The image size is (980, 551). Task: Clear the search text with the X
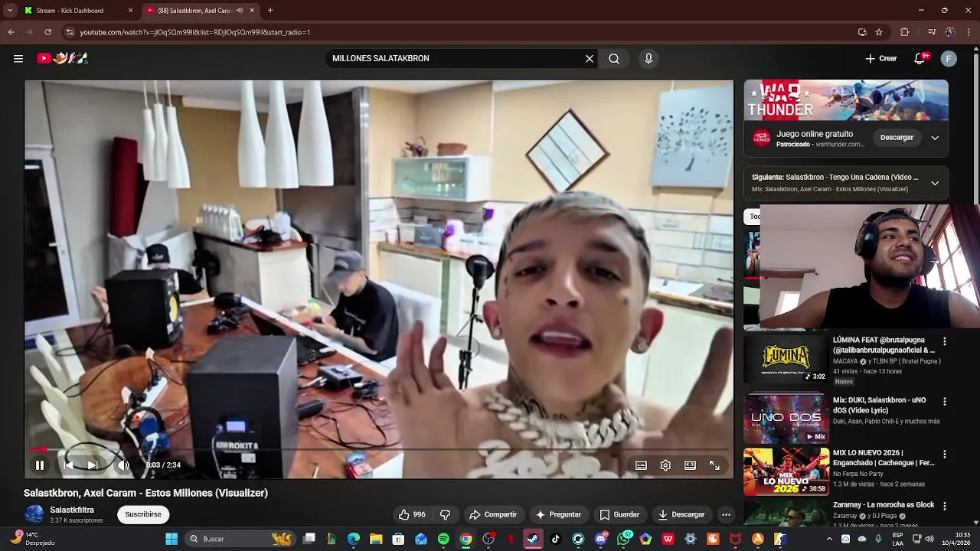pyautogui.click(x=590, y=58)
